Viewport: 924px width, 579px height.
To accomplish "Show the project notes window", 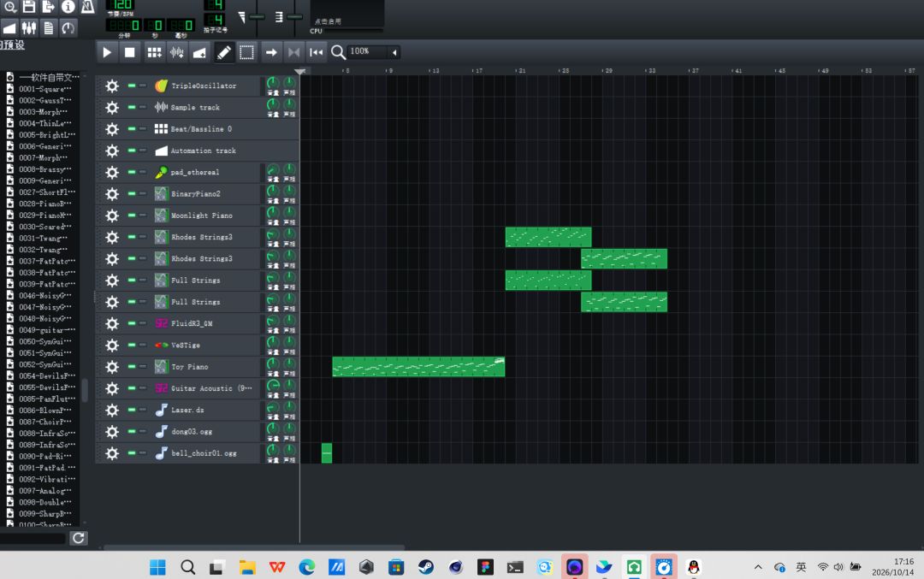I will [48, 27].
